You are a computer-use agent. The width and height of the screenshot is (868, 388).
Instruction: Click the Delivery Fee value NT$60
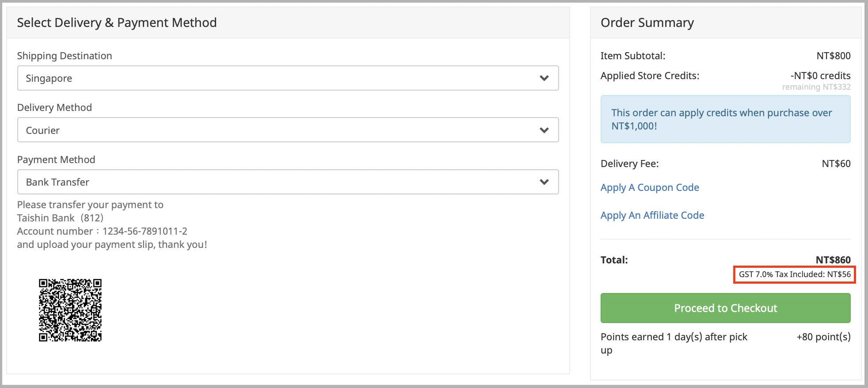[x=836, y=164]
